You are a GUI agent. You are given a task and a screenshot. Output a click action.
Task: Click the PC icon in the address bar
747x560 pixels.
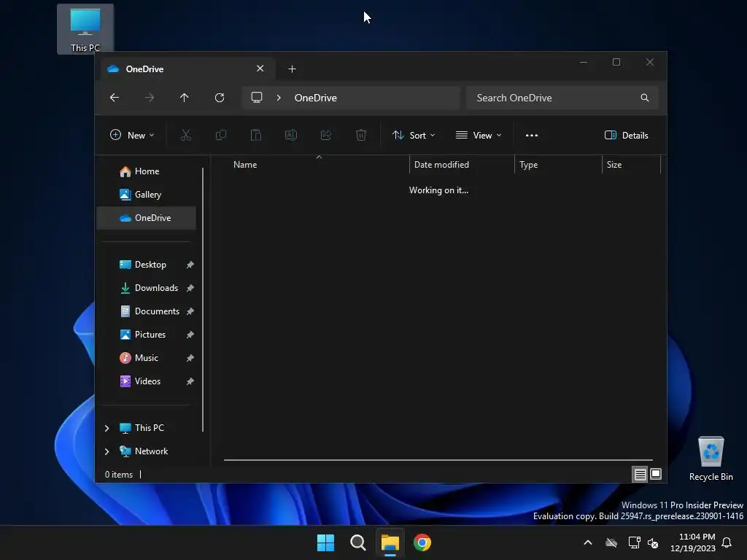point(257,98)
